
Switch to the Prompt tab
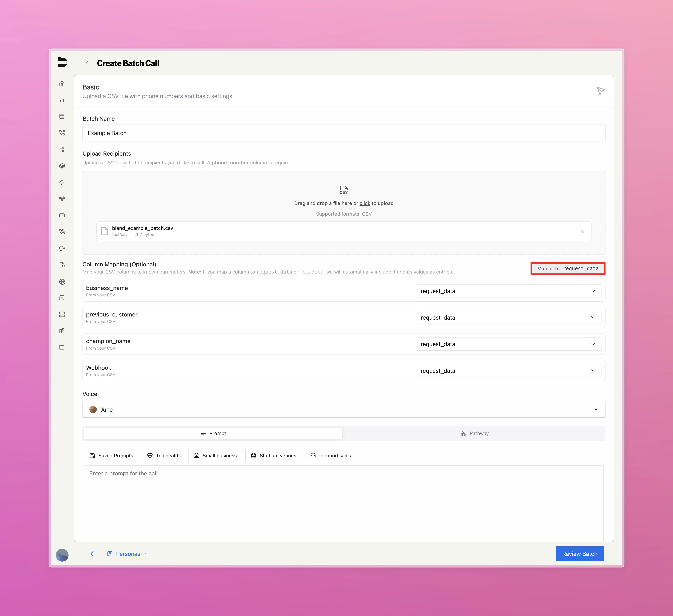click(213, 433)
